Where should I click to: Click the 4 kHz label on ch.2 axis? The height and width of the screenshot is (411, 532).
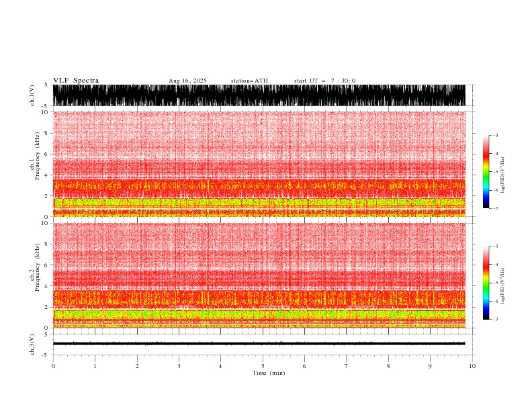[x=47, y=286]
